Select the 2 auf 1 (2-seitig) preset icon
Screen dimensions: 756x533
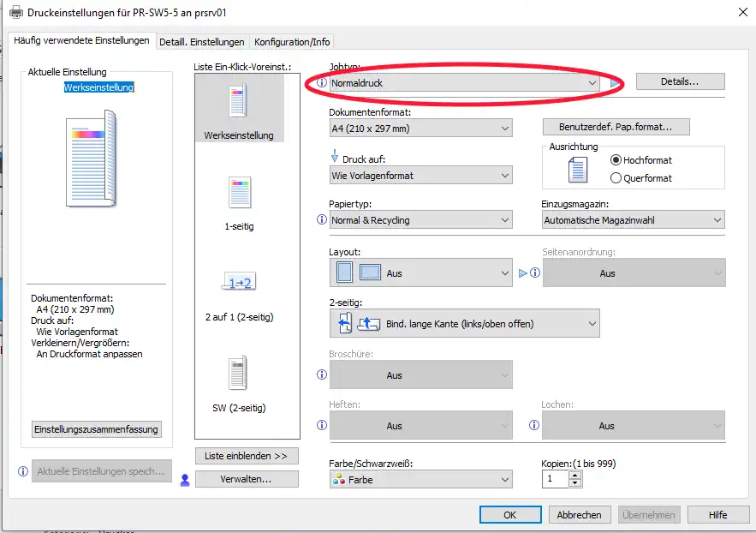(x=239, y=283)
